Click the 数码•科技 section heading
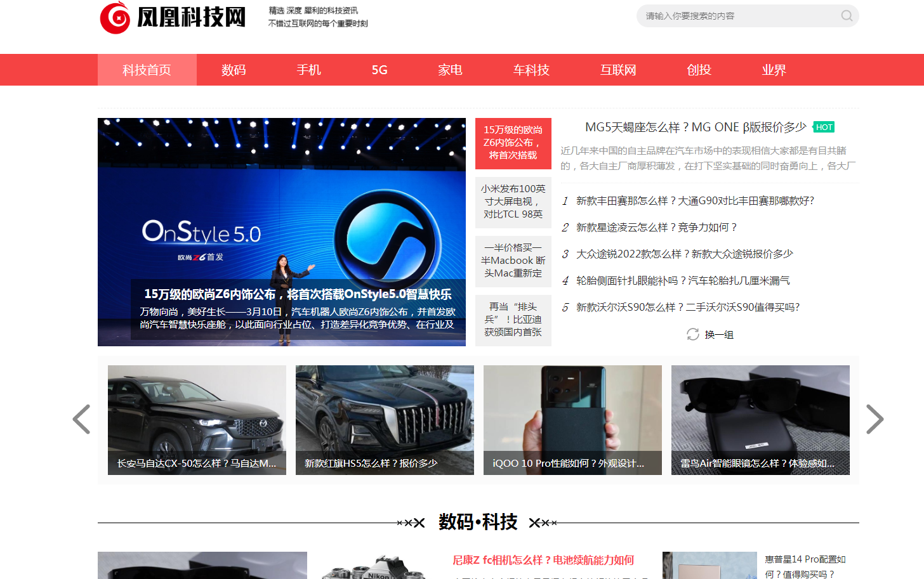Screen dimensions: 924x579 [x=478, y=522]
